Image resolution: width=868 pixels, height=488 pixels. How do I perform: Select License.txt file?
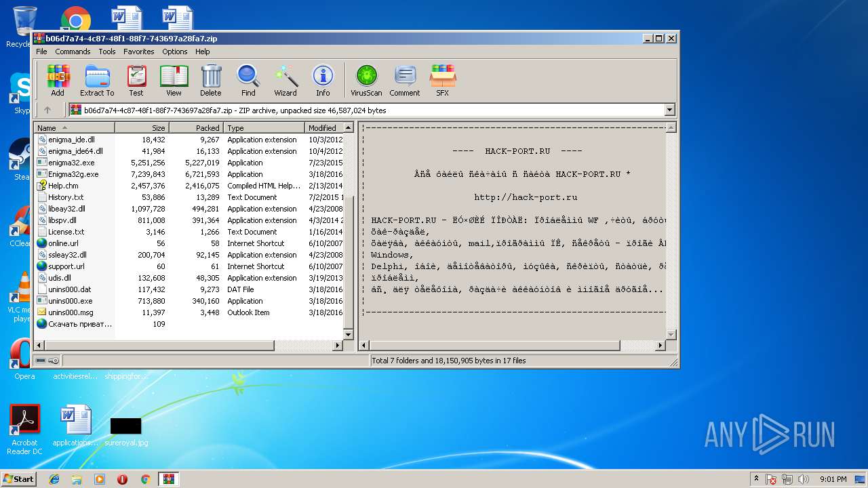pyautogui.click(x=66, y=232)
